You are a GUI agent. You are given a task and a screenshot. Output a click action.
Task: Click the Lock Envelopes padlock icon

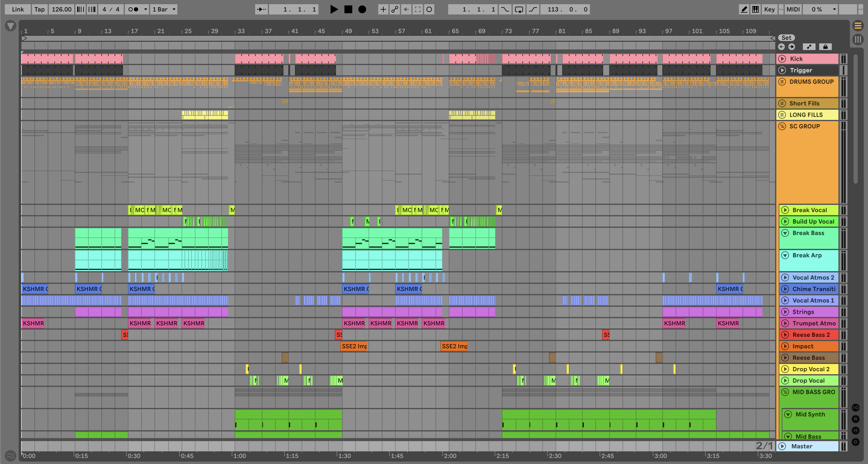825,47
